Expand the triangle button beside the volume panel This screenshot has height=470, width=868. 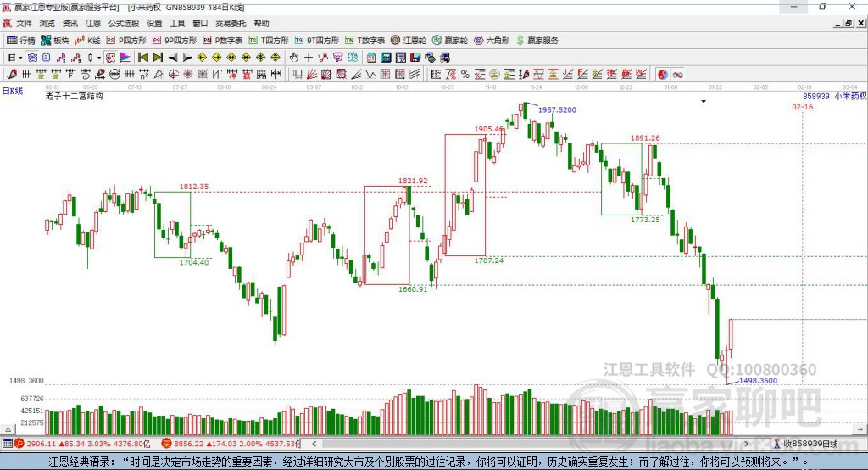(x=8, y=429)
